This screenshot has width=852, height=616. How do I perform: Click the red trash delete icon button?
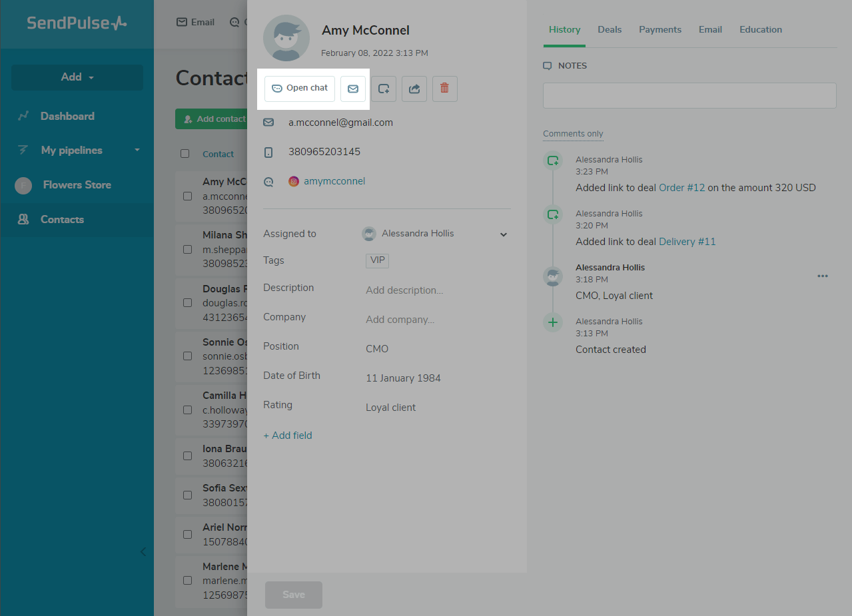[x=445, y=89]
